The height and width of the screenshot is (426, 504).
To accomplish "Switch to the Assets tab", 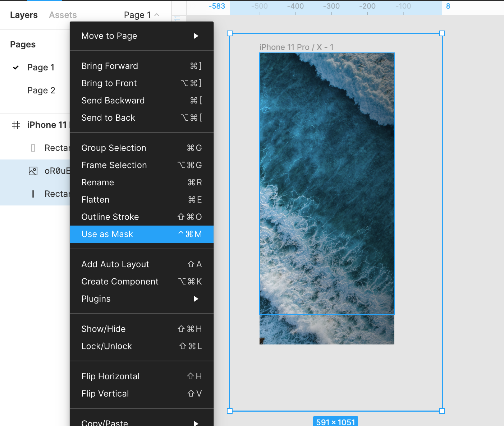I will pyautogui.click(x=63, y=15).
